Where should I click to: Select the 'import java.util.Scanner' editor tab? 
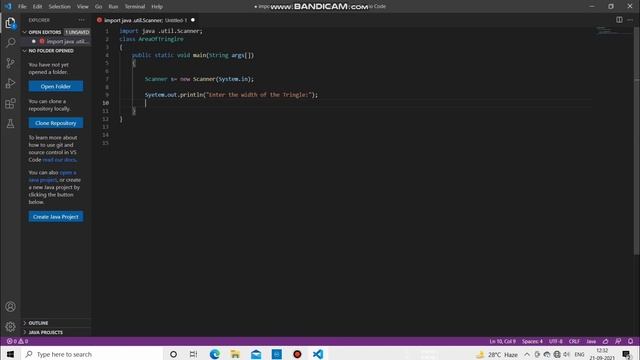146,20
